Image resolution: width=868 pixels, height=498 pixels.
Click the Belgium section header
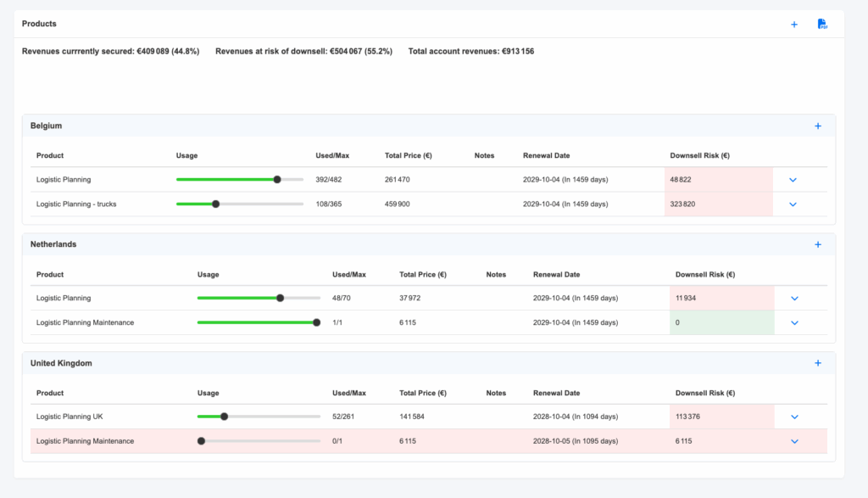pos(47,126)
